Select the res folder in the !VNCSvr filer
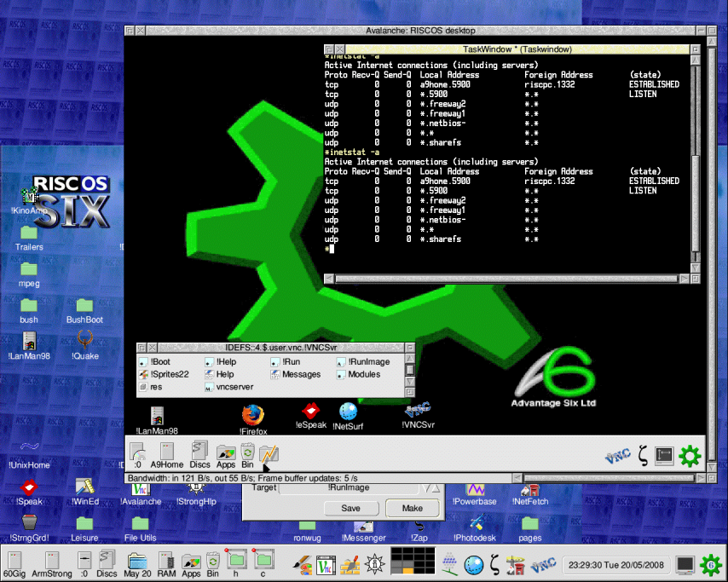The image size is (728, 582). tap(150, 387)
